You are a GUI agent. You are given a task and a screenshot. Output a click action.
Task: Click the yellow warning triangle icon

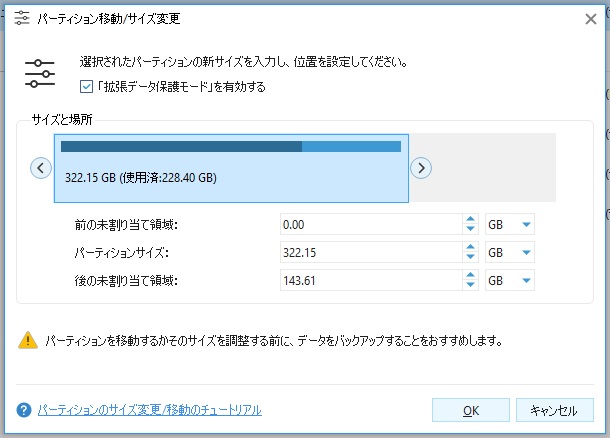point(26,340)
